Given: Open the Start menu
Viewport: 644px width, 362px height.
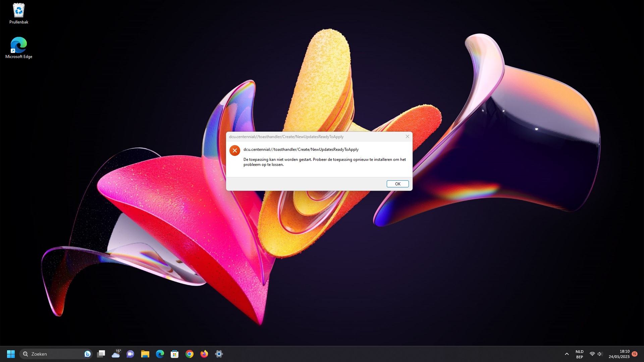Looking at the screenshot, I should point(11,354).
